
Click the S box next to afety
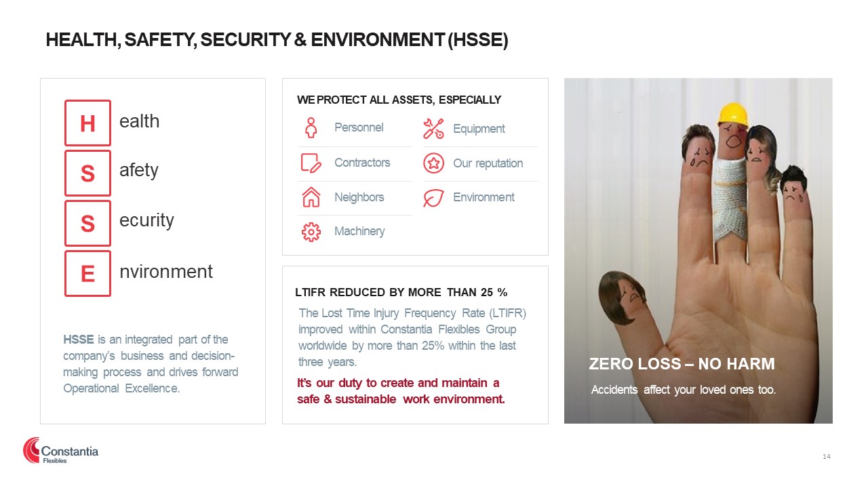click(87, 174)
